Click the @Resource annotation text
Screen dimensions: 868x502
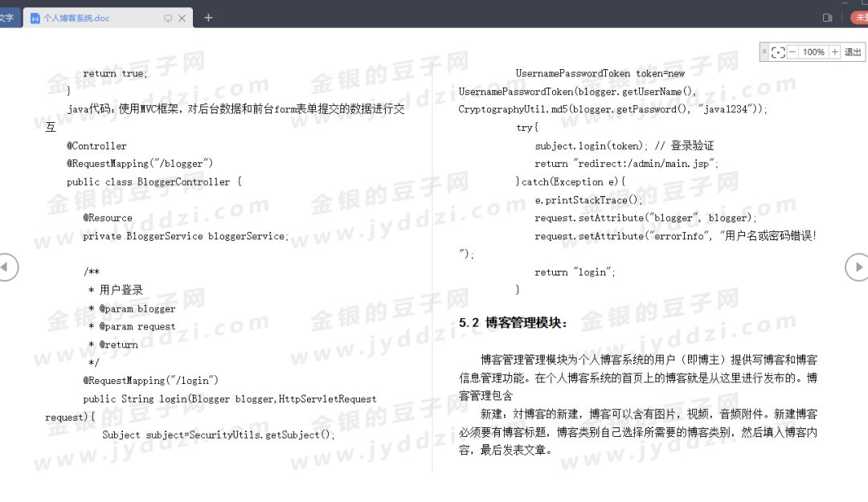[x=108, y=218]
